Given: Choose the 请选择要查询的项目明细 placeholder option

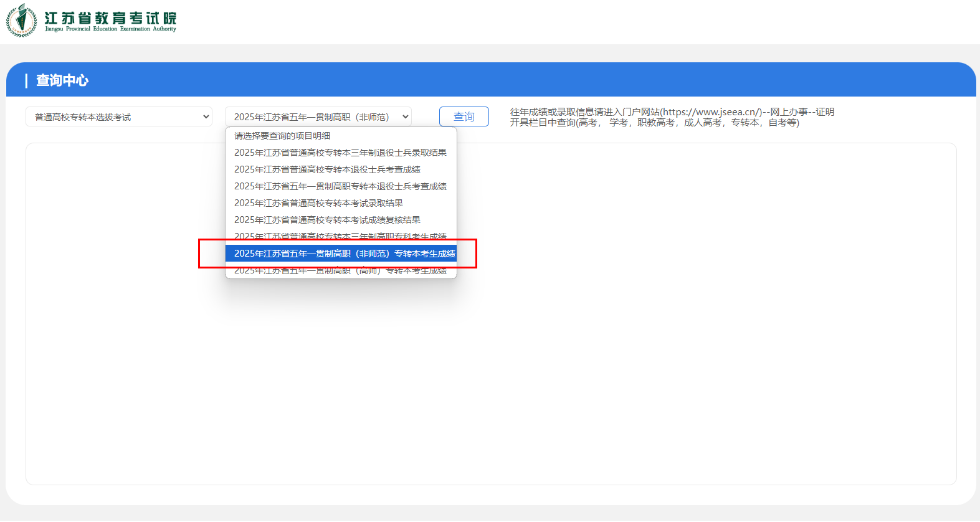Looking at the screenshot, I should (282, 136).
